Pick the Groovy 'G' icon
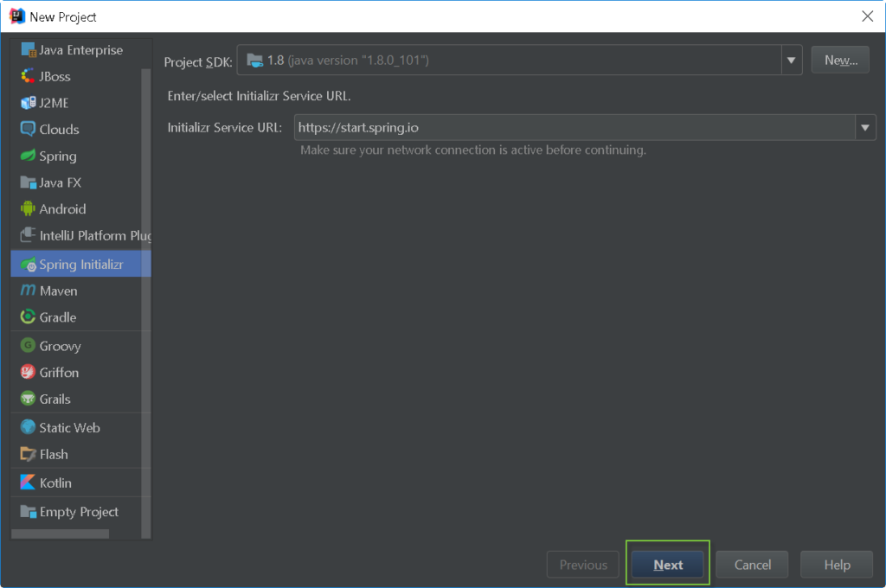This screenshot has width=886, height=588. coord(28,344)
